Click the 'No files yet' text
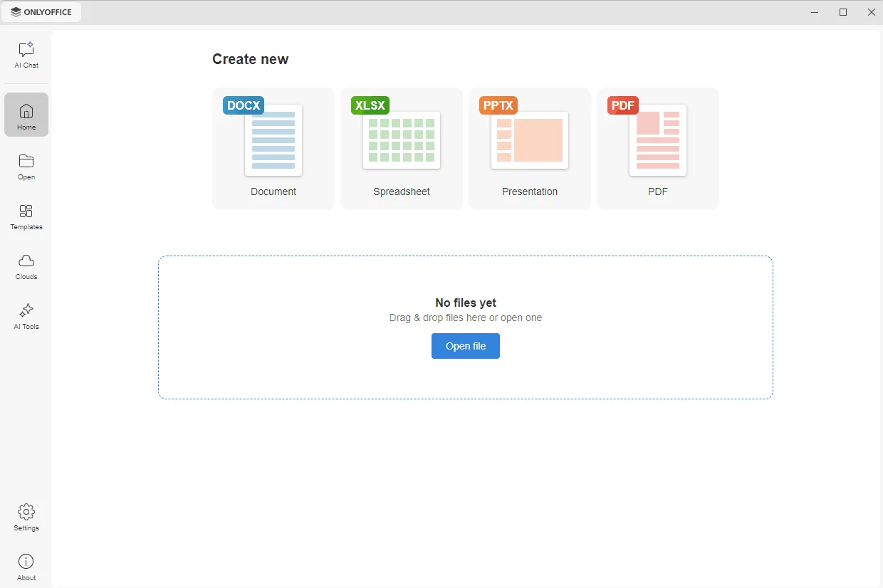This screenshot has width=883, height=588. (x=466, y=303)
